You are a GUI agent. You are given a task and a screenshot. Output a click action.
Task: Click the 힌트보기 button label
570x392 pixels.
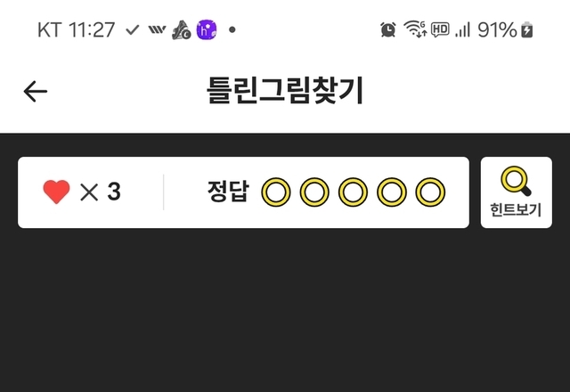click(516, 210)
